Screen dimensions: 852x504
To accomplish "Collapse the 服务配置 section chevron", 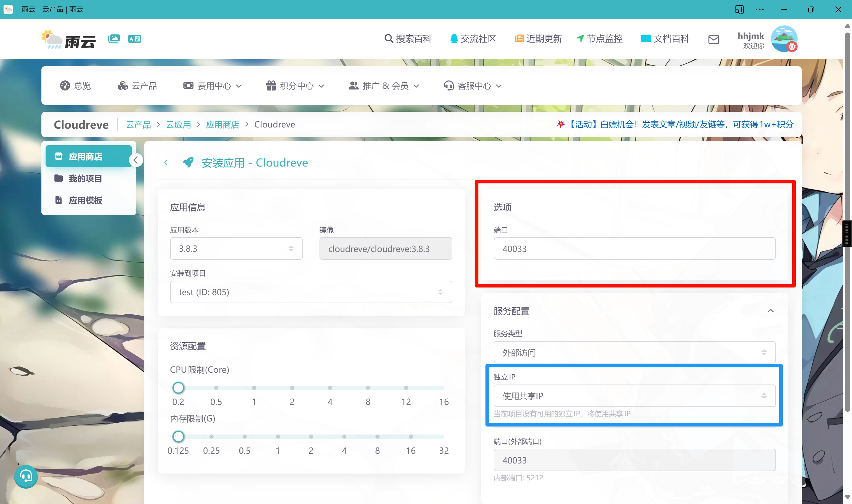I will tap(771, 311).
